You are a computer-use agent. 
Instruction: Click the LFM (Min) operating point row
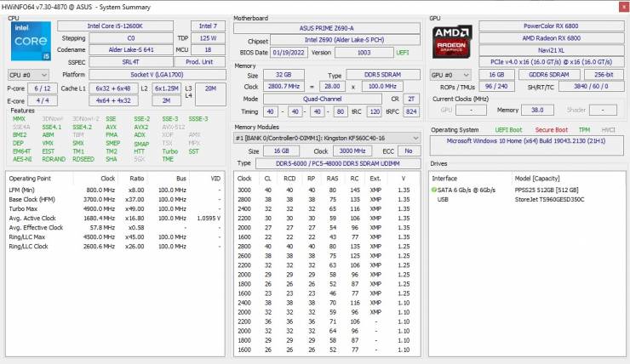tap(115, 190)
